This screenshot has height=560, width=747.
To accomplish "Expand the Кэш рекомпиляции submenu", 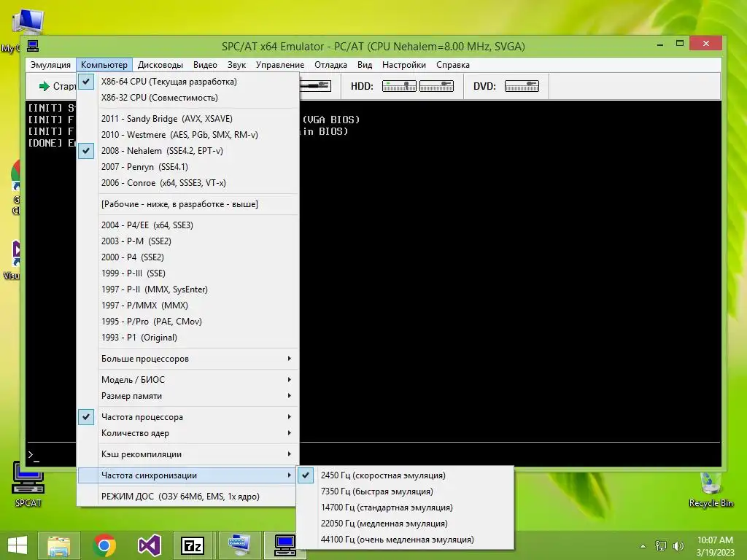I will [x=187, y=454].
